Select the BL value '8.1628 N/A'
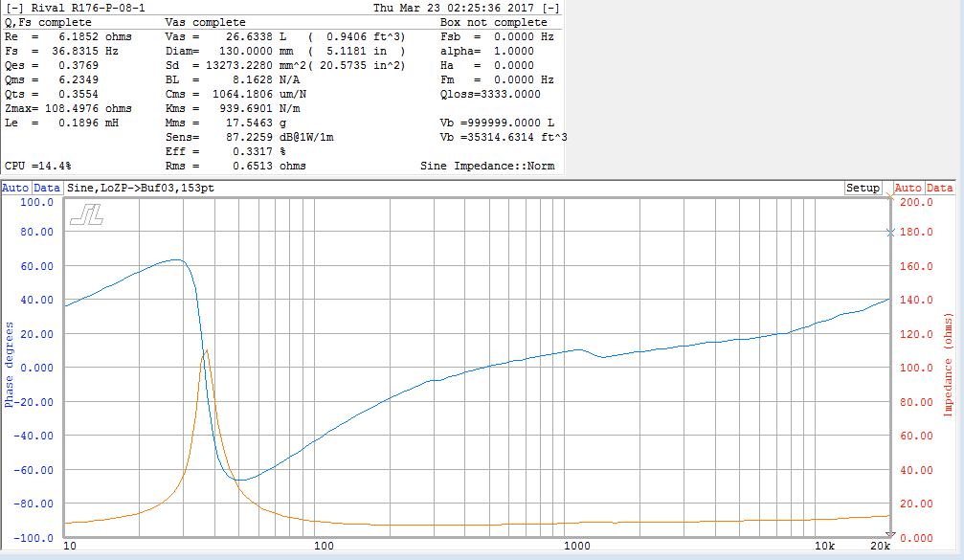The width and height of the screenshot is (964, 560). [266, 79]
